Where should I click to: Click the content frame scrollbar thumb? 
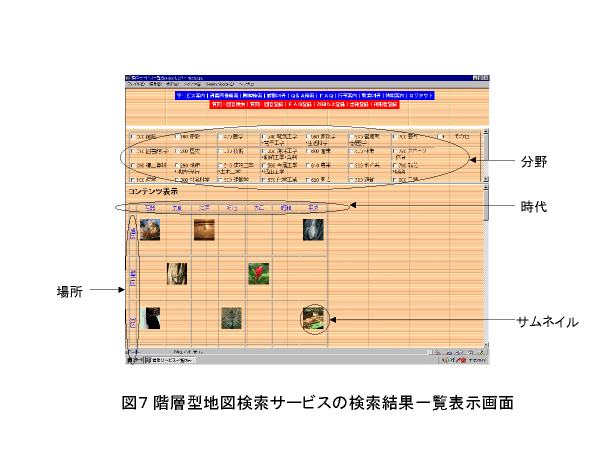tap(486, 205)
